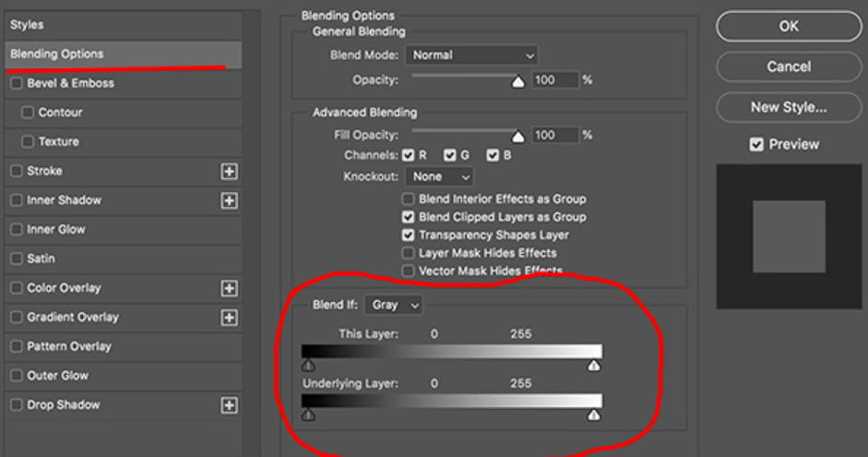The height and width of the screenshot is (457, 868).
Task: Uncheck the R channel checkbox
Action: 409,155
